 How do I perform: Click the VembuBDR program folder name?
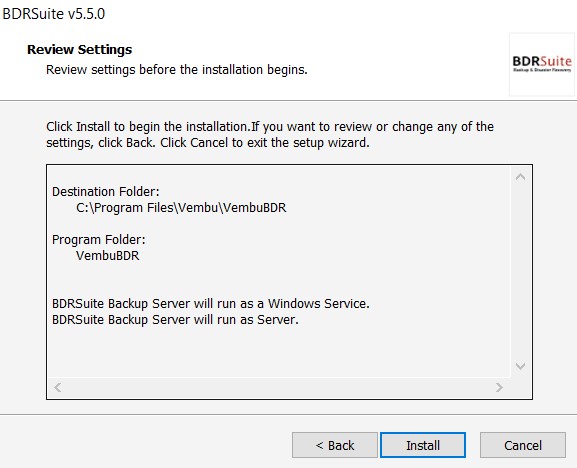point(107,256)
